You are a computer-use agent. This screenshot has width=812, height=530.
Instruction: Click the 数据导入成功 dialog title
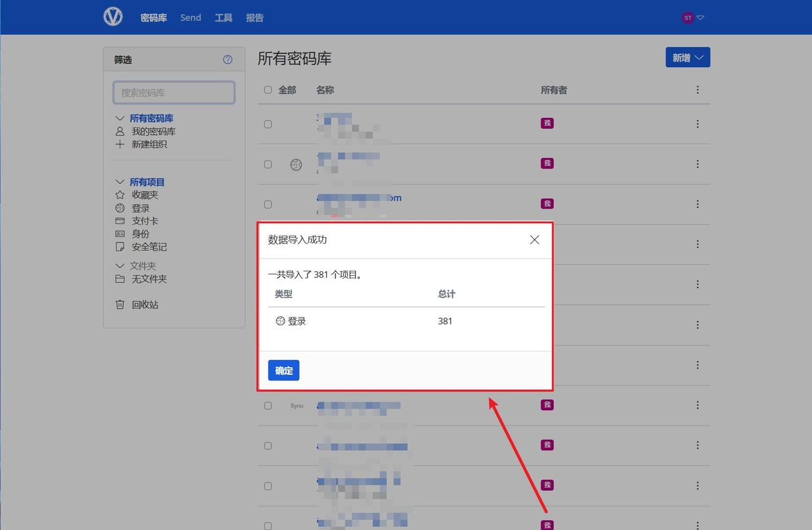coord(298,240)
